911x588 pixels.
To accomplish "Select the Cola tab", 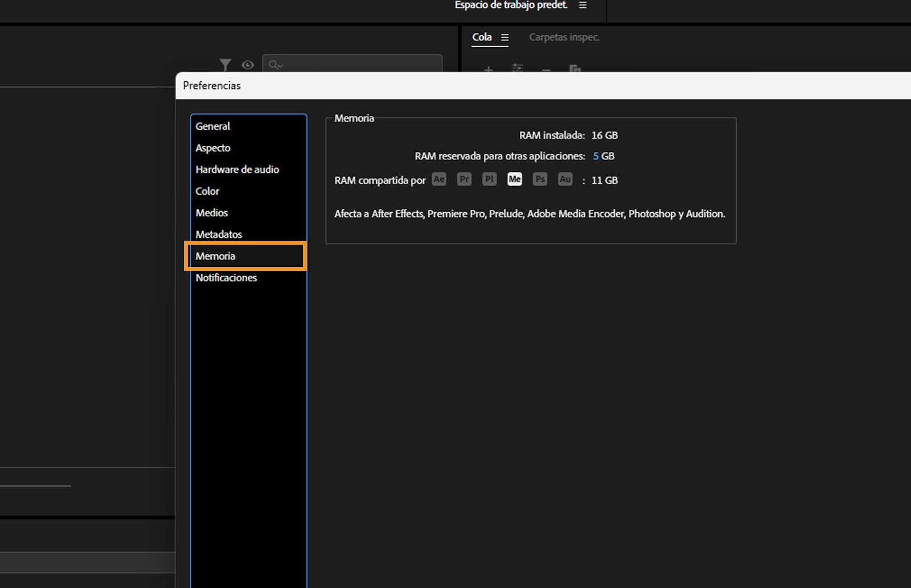I will [483, 37].
